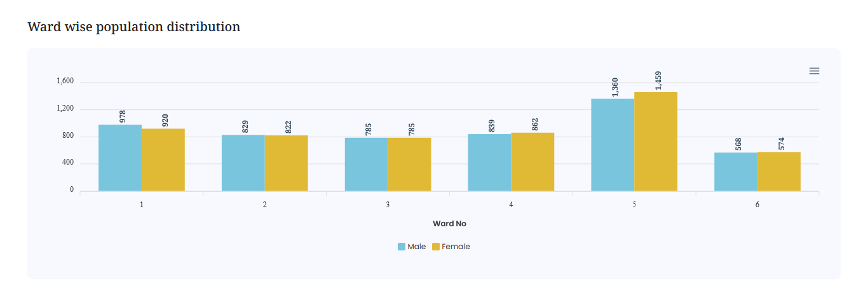Select the Ward 6 female bar (574)
The image size is (868, 307).
(x=779, y=171)
